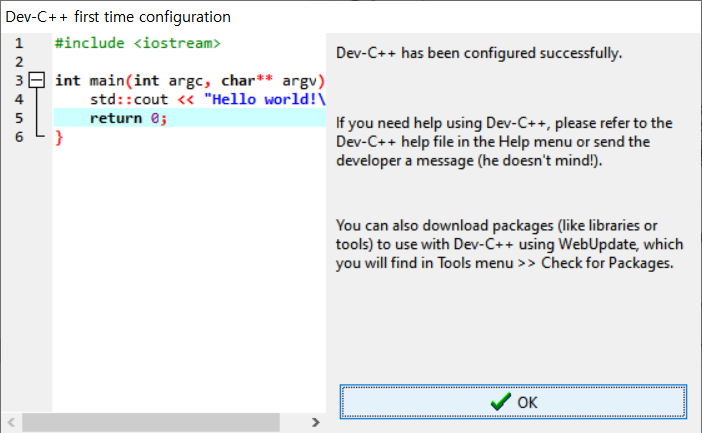Click the 'Dev-C++ first time configuration' title
The image size is (702, 433).
click(118, 17)
